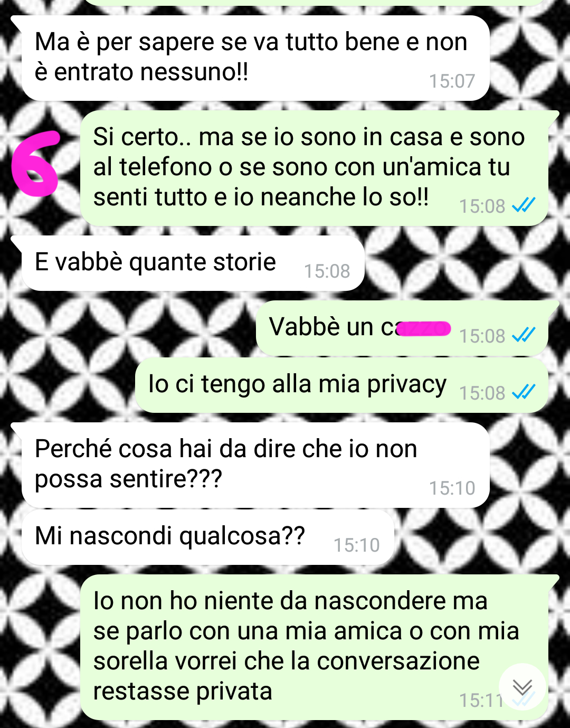Select message 'Ma è per sapere se va tutto bene'
Viewport: 570px width, 728px height.
pos(256,58)
